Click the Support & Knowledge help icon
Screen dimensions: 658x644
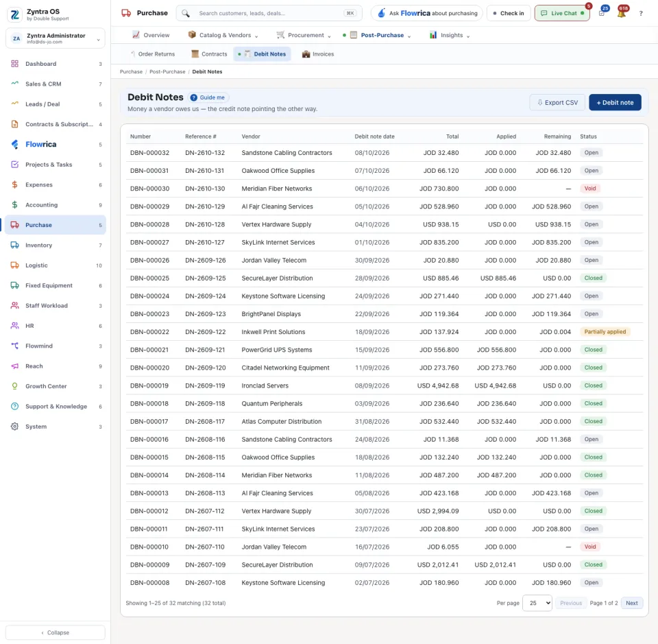[14, 407]
